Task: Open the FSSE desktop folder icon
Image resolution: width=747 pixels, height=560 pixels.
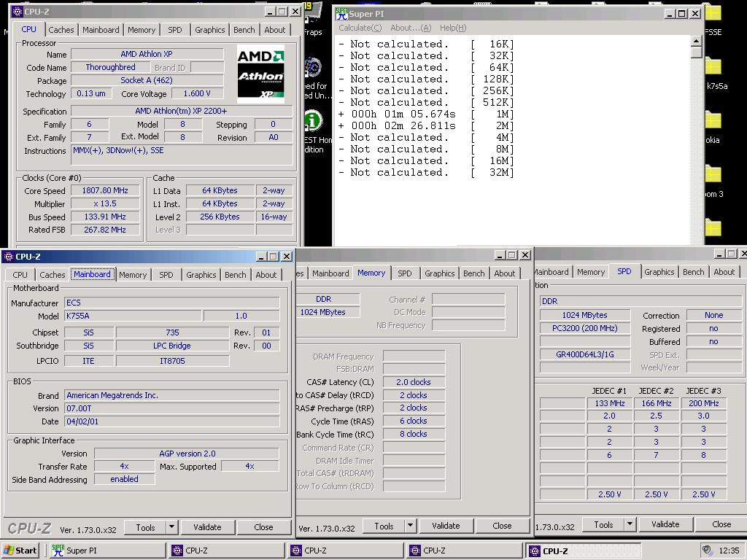Action: pos(713,20)
